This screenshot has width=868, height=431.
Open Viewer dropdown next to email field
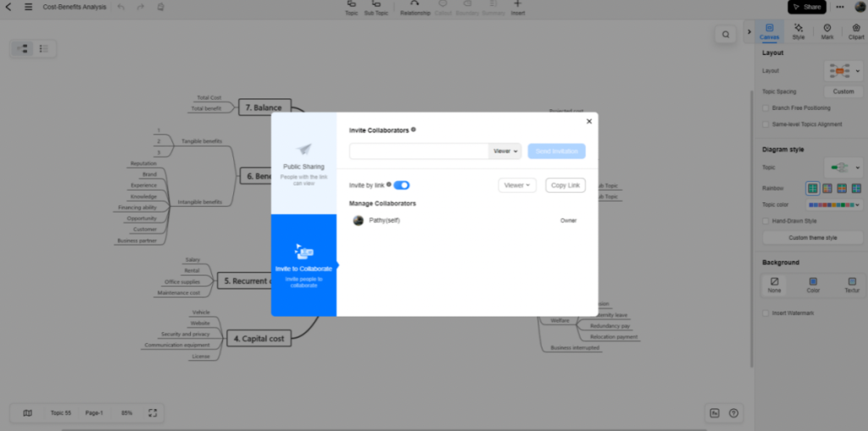click(505, 152)
